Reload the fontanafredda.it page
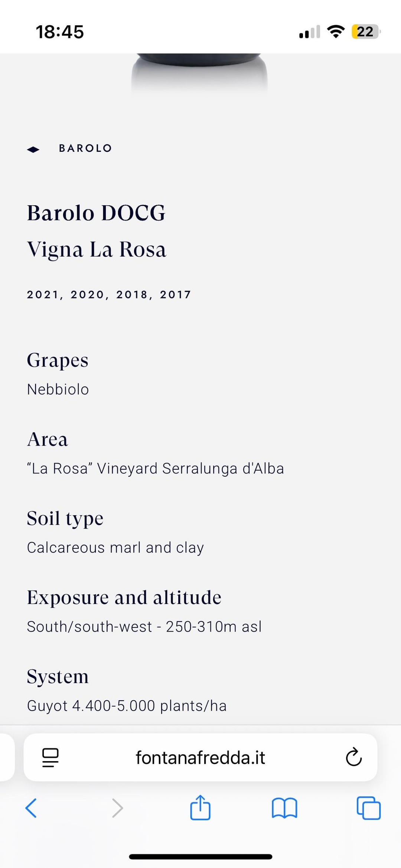 click(x=353, y=757)
